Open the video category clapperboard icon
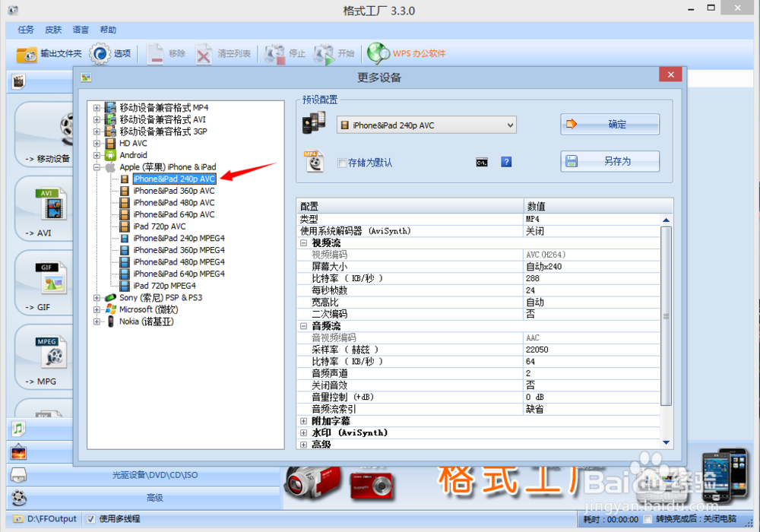Screen dimensions: 760x532 pos(18,81)
